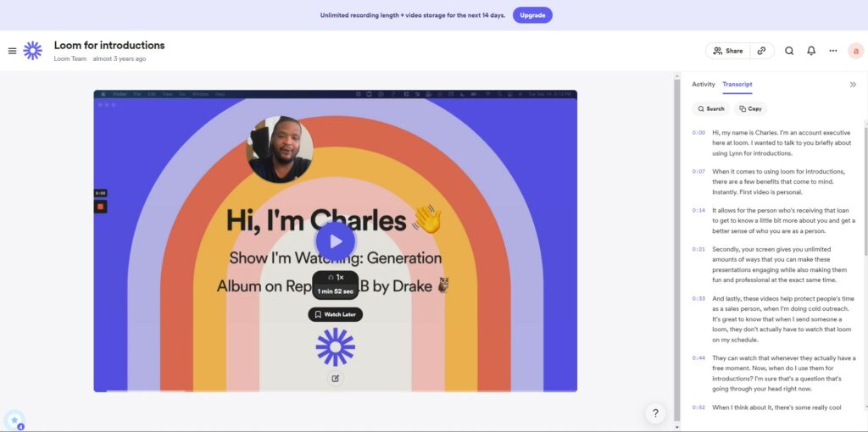Jump to transcript timestamp 0:33
Viewport: 868px width, 432px height.
[x=698, y=298]
